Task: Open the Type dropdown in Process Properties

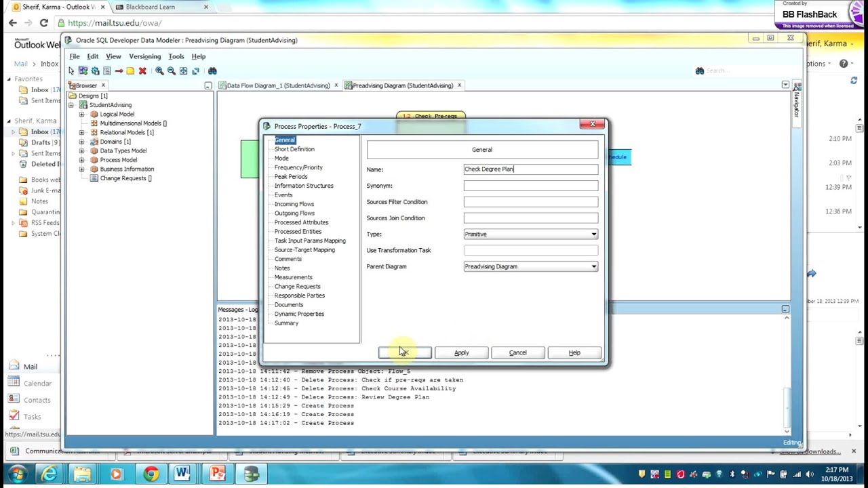Action: tap(594, 235)
